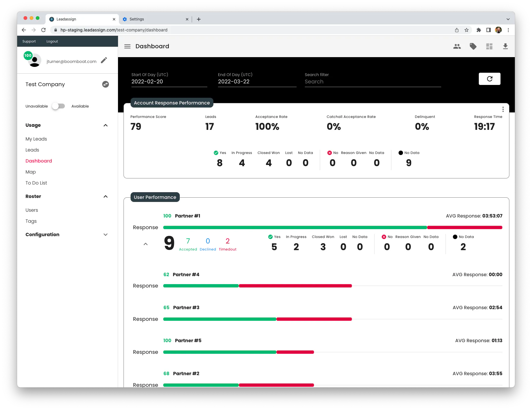Click Partner #4 user name
Image resolution: width=532 pixels, height=410 pixels.
pyautogui.click(x=186, y=275)
